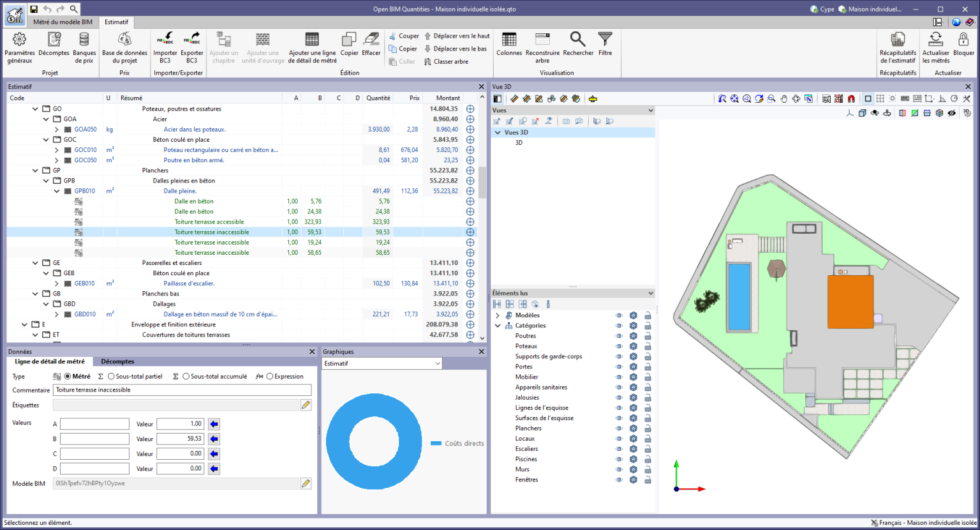Click the B Valeur field 59.53
The image size is (980, 530).
(180, 439)
